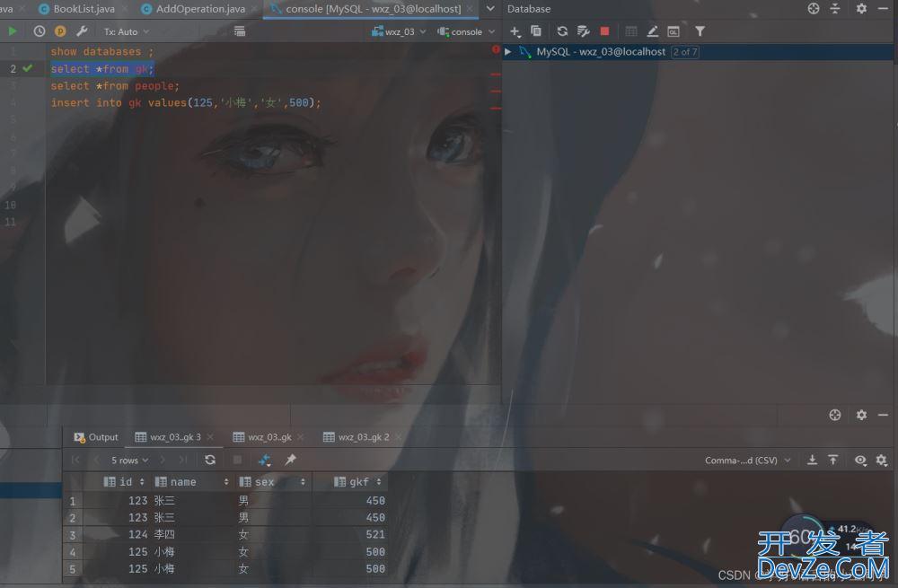Open the services panel gear settings
Viewport: 898px width, 588px height.
click(x=861, y=415)
